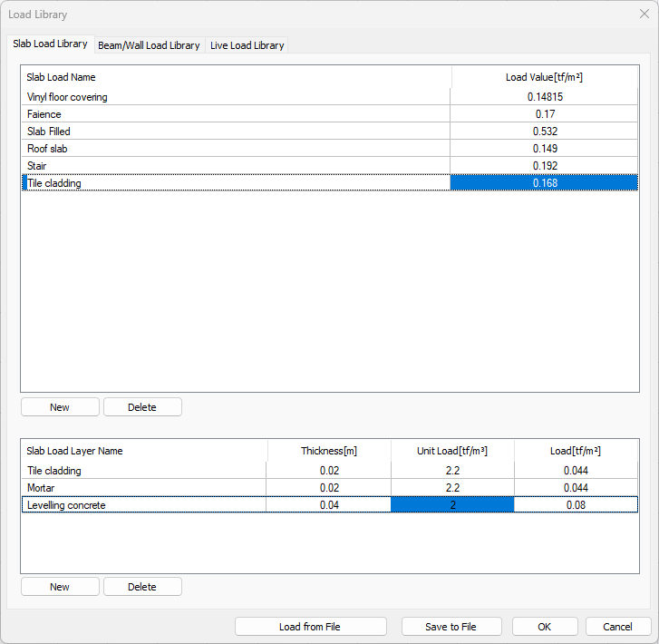The image size is (659, 644).
Task: Click the Stair load value 0.192
Action: [544, 166]
